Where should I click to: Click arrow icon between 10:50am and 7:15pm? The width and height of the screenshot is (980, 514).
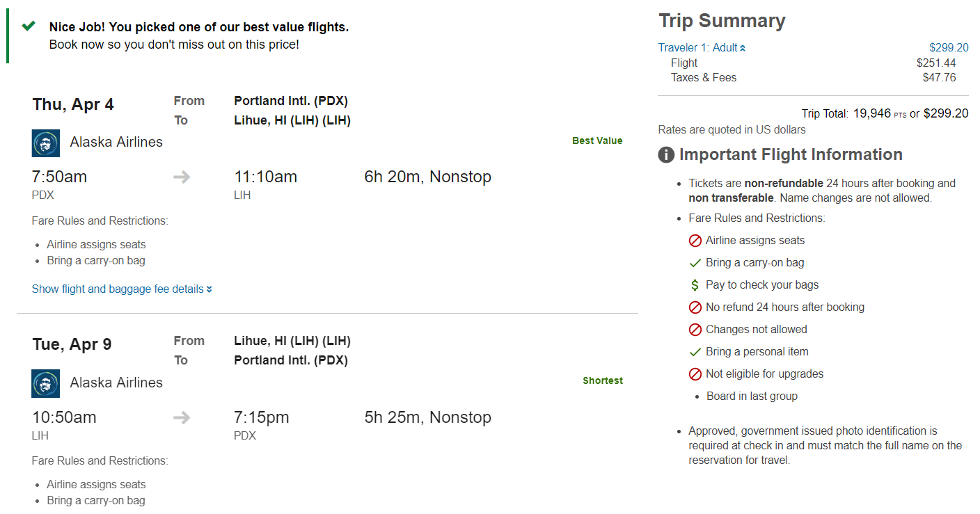pyautogui.click(x=182, y=418)
